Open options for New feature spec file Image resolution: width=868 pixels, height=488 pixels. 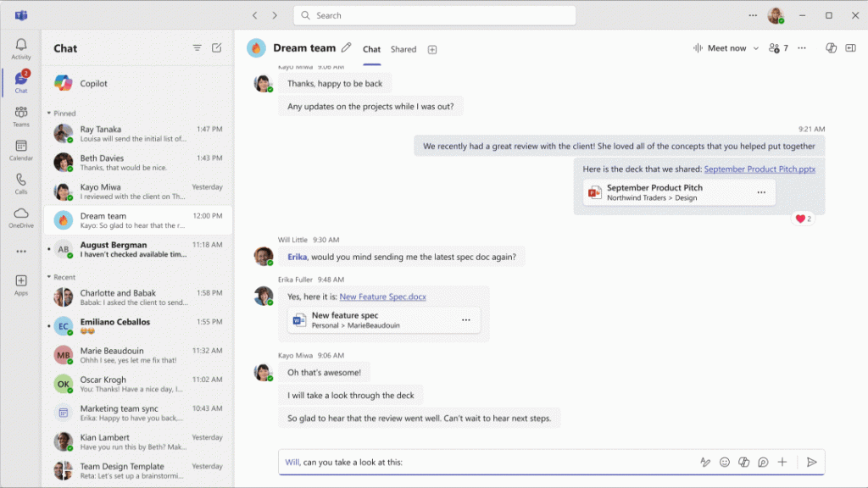[x=466, y=319]
